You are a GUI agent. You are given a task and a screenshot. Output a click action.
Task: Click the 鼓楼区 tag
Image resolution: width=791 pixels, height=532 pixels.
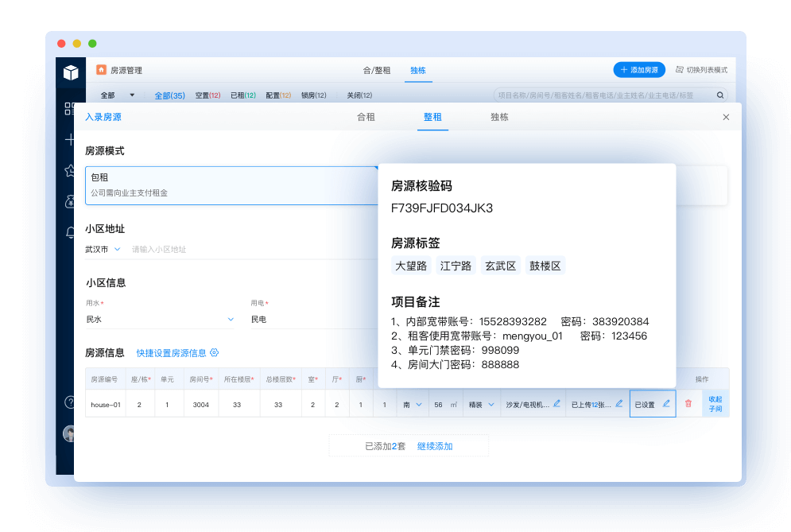coord(545,266)
